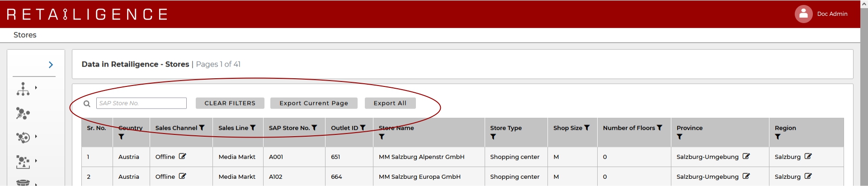Screen dimensions: 868x186
Task: Click the search magnifier icon
Action: [x=87, y=104]
